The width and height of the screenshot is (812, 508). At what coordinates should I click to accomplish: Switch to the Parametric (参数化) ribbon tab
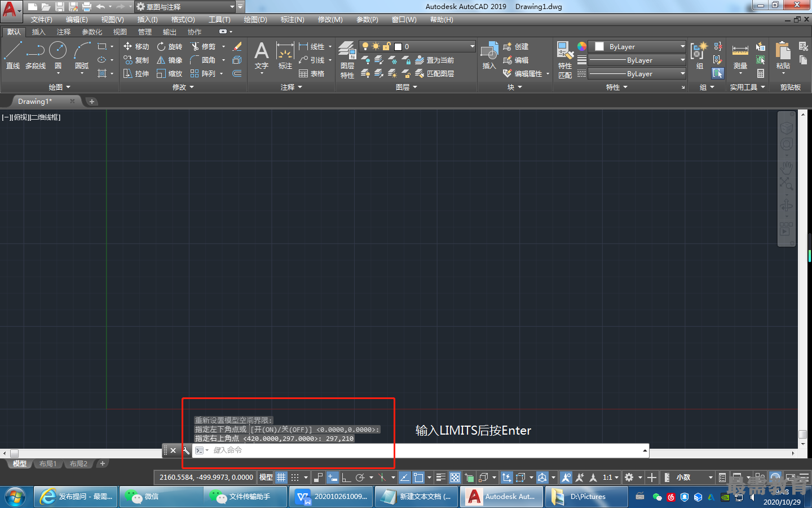92,32
